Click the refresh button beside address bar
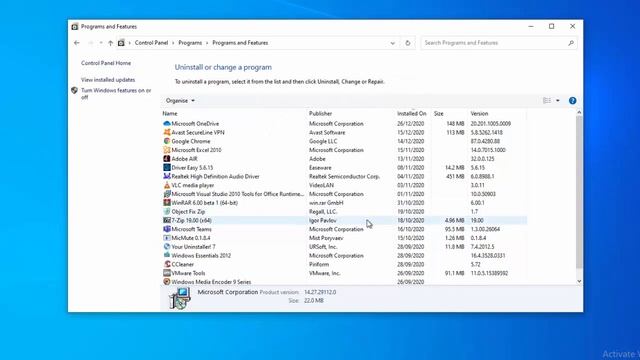The width and height of the screenshot is (640, 360). coord(407,43)
